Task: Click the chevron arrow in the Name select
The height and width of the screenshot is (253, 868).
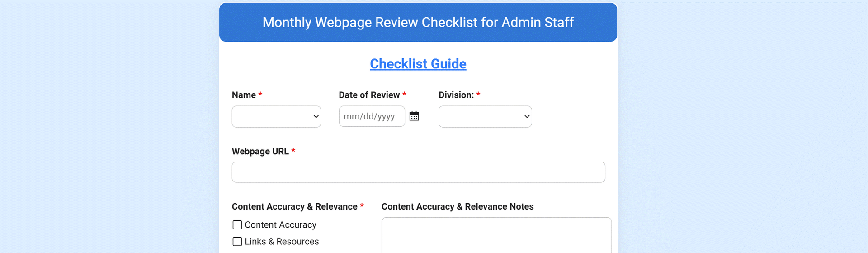Action: coord(316,117)
